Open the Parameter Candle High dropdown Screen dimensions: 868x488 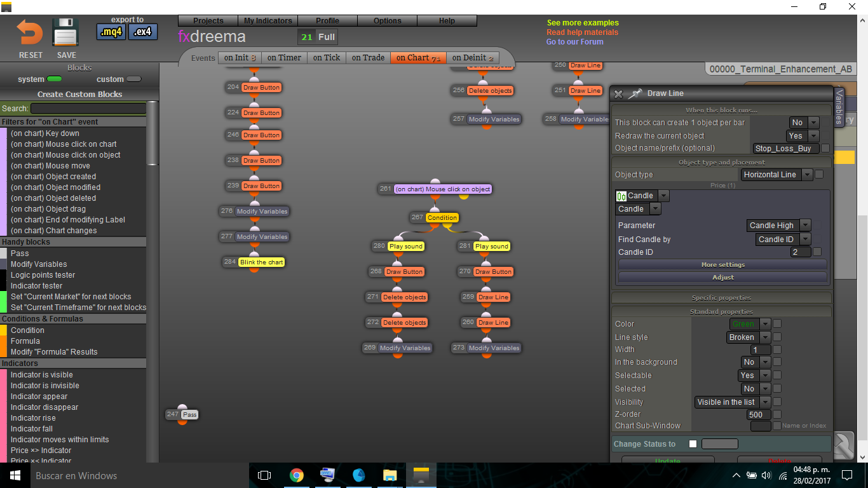(778, 226)
